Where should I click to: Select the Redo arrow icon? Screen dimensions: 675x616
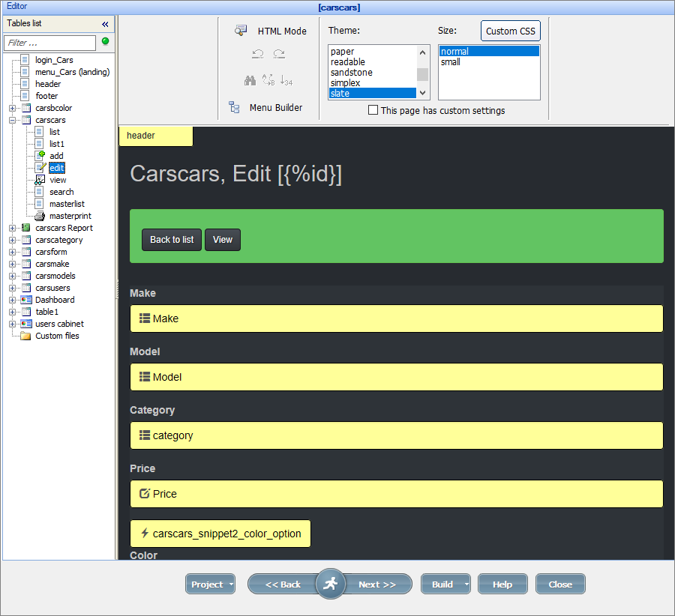(279, 54)
